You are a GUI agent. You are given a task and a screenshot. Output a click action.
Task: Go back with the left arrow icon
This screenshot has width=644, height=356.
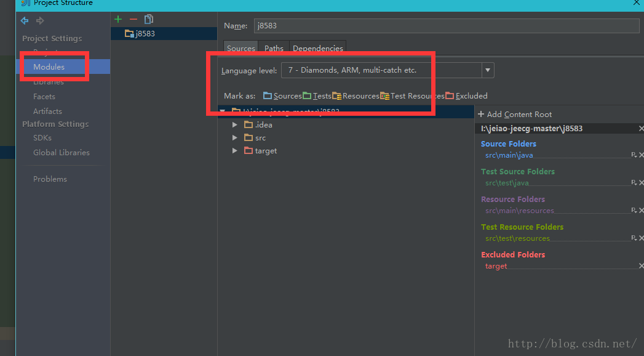[x=25, y=20]
